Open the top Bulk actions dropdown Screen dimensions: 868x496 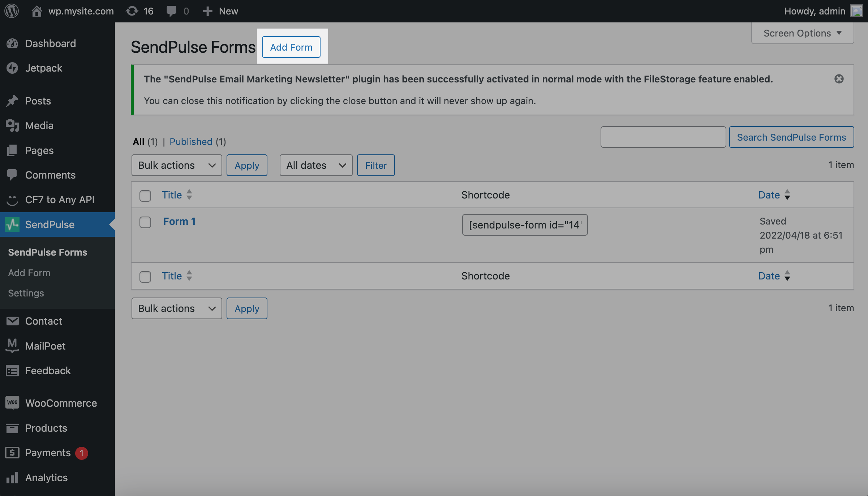click(x=176, y=165)
